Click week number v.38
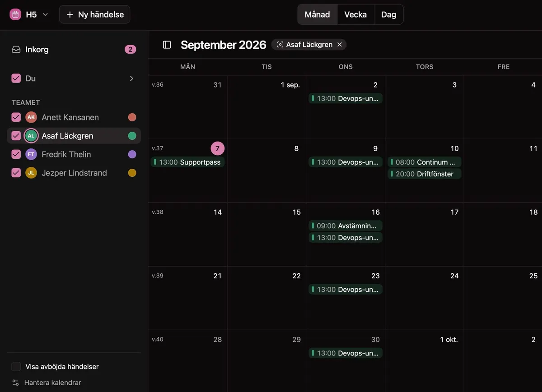Image resolution: width=542 pixels, height=392 pixels. (158, 212)
